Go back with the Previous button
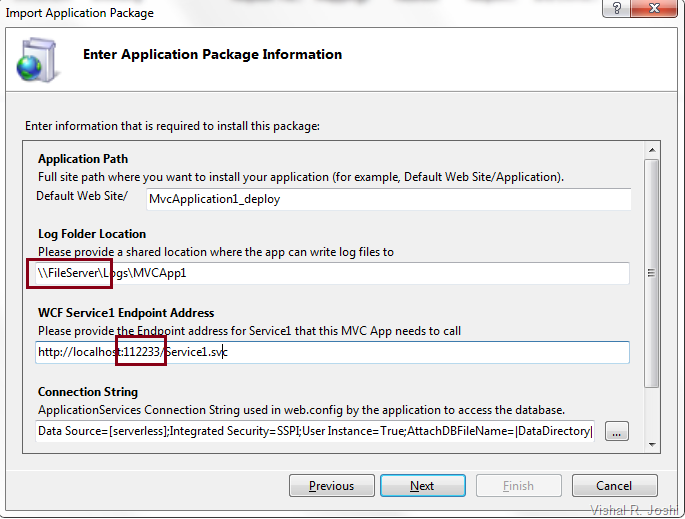Image resolution: width=685 pixels, height=519 pixels. click(x=331, y=486)
